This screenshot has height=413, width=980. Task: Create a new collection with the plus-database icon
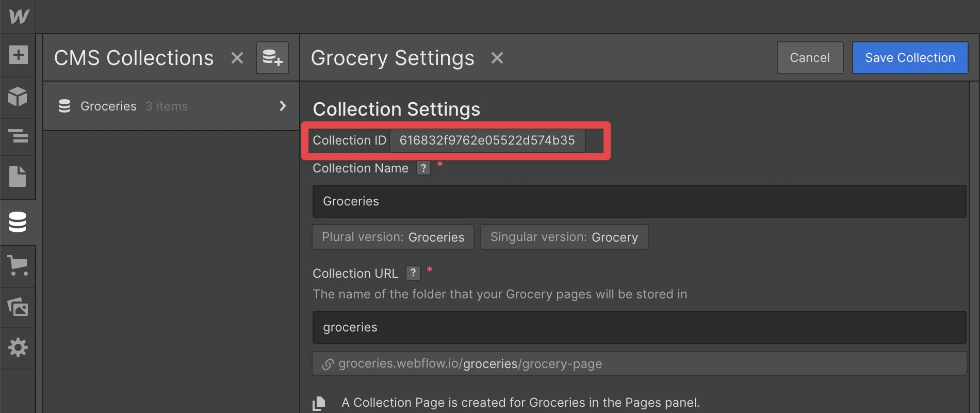(x=272, y=58)
